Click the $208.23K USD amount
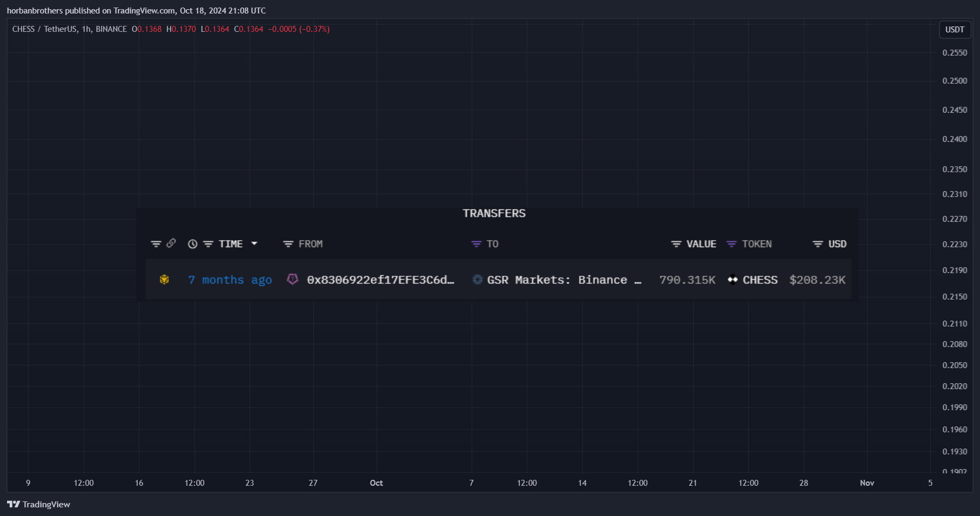The width and height of the screenshot is (980, 516). pyautogui.click(x=817, y=280)
